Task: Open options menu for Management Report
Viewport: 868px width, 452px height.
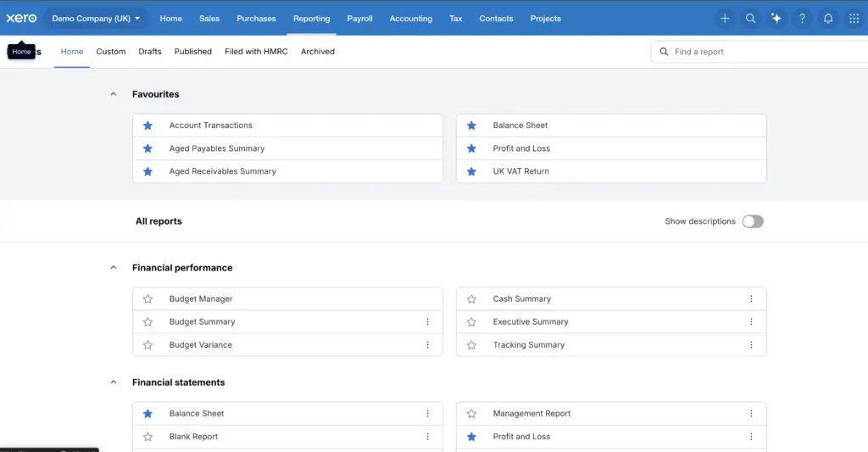Action: (751, 413)
